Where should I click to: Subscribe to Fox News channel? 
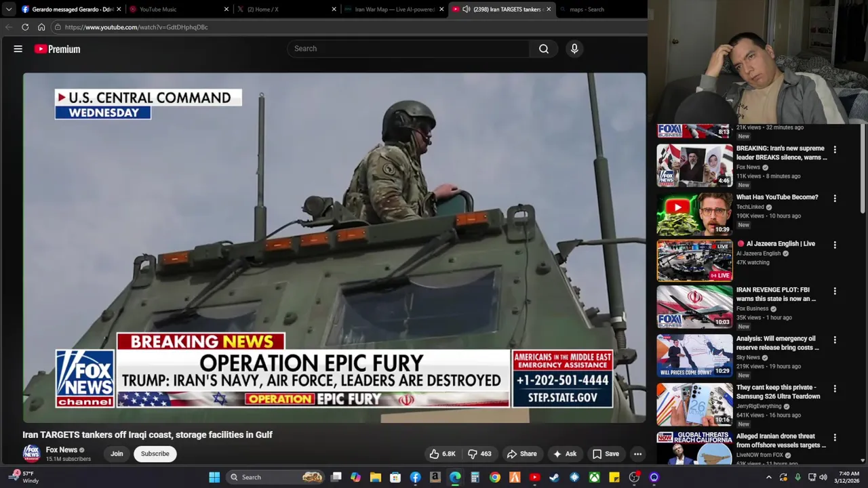pyautogui.click(x=155, y=454)
